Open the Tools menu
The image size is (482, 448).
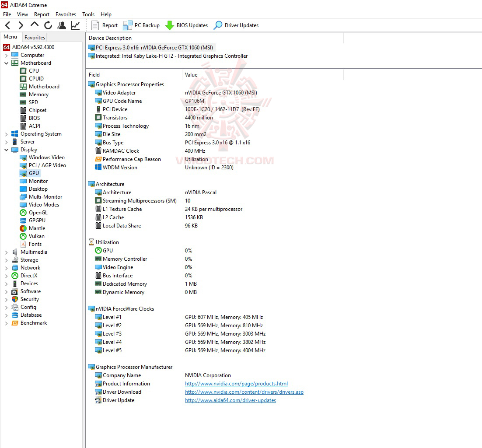coord(88,14)
